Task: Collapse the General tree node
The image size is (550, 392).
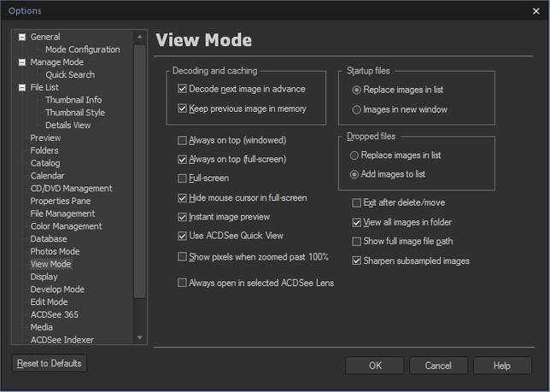Action: click(22, 37)
